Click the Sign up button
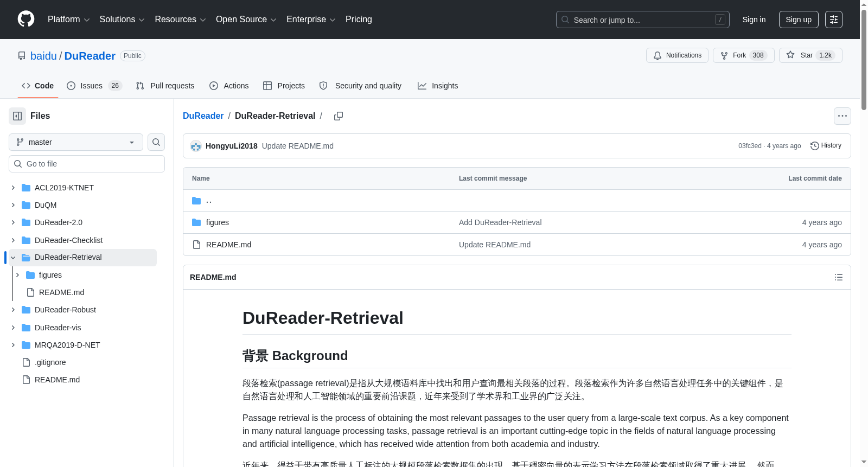 click(x=799, y=20)
